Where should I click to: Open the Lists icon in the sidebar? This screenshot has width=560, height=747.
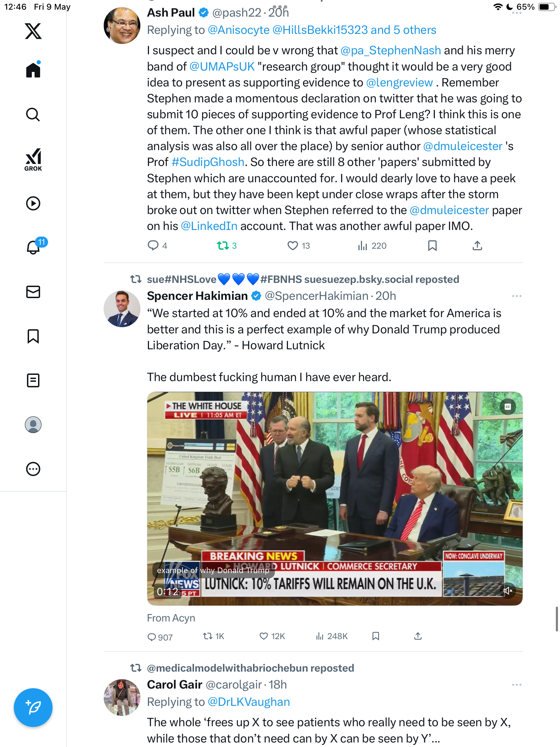(x=33, y=380)
